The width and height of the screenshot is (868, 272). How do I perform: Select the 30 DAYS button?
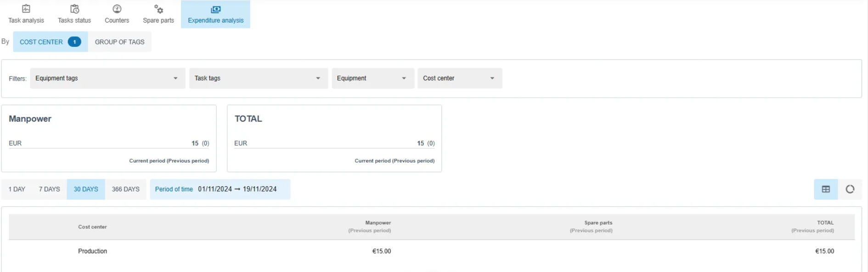coord(86,189)
